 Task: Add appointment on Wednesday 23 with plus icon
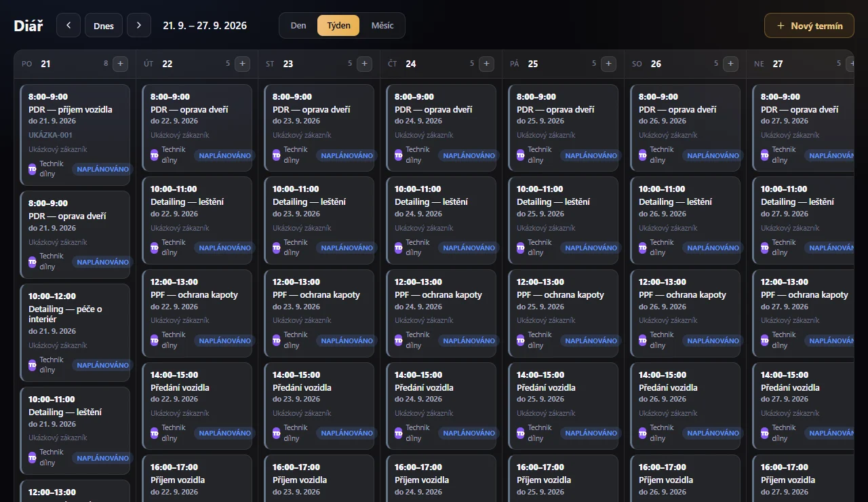364,64
